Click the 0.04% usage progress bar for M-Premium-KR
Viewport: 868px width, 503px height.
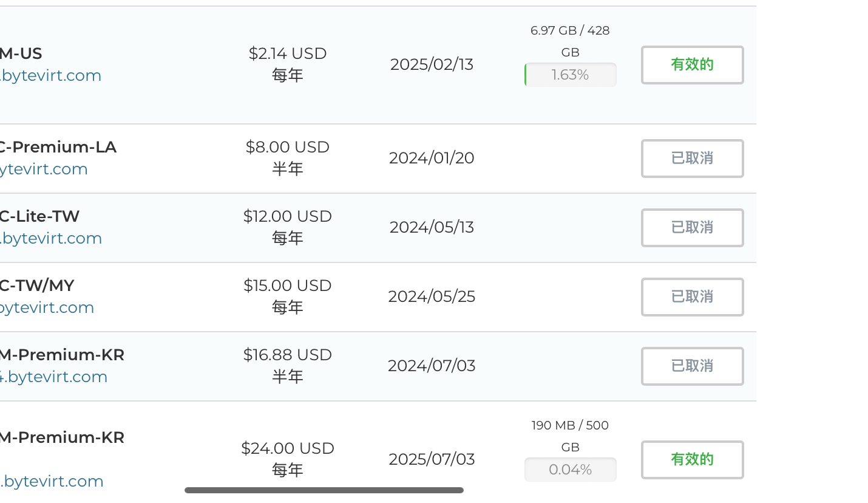(570, 470)
